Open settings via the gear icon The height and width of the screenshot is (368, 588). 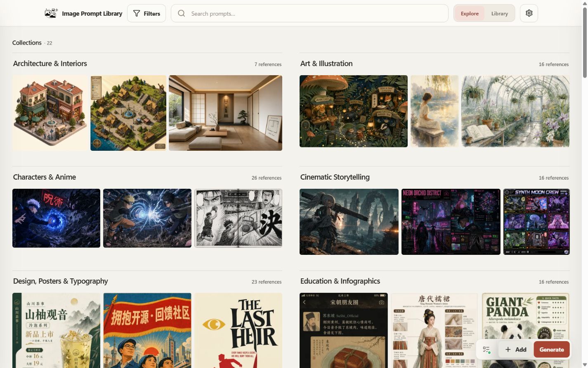click(x=529, y=13)
